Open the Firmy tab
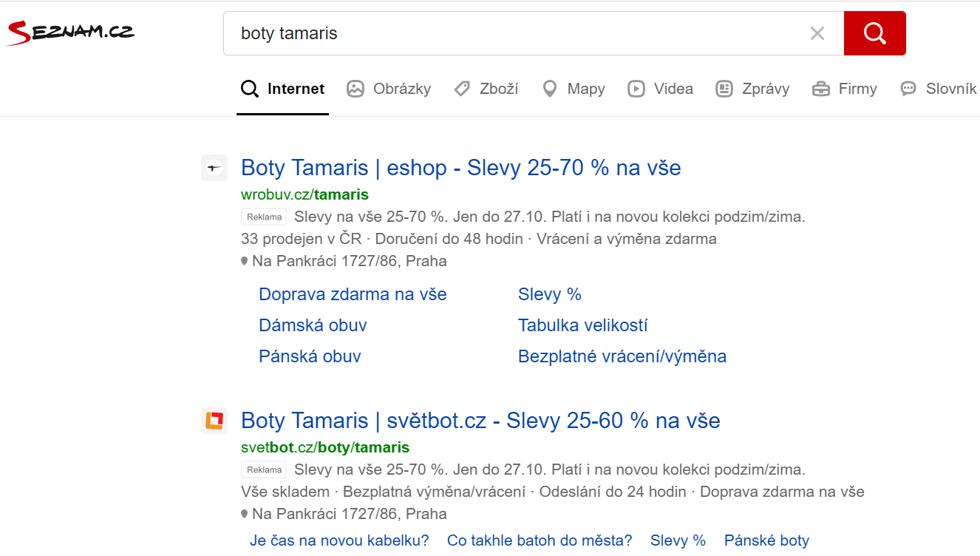980x556 pixels. (844, 89)
